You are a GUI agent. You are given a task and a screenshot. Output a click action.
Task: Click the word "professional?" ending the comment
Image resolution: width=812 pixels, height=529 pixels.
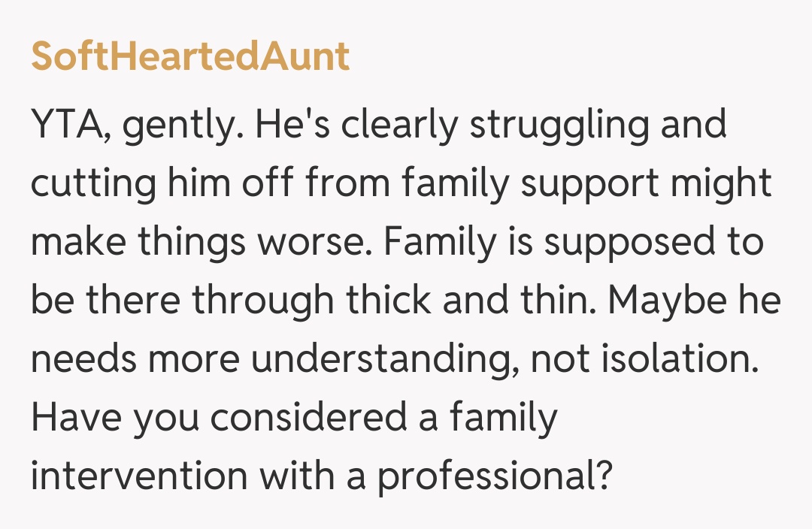point(493,475)
